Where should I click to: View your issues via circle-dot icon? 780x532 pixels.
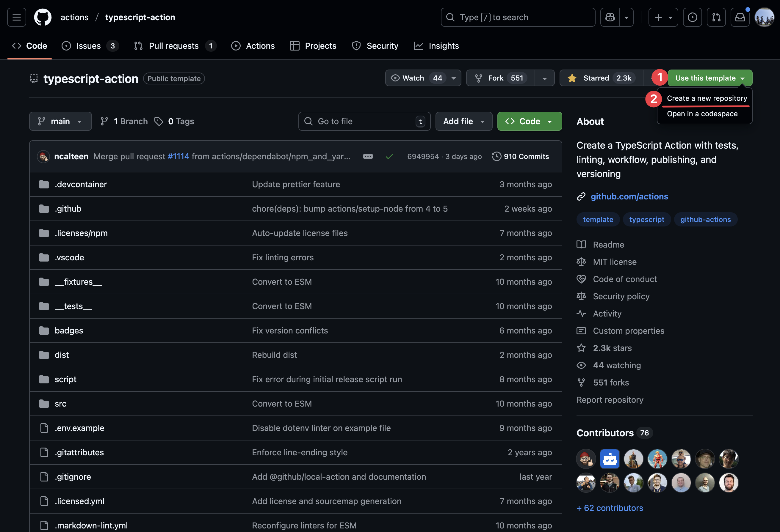[x=692, y=17]
